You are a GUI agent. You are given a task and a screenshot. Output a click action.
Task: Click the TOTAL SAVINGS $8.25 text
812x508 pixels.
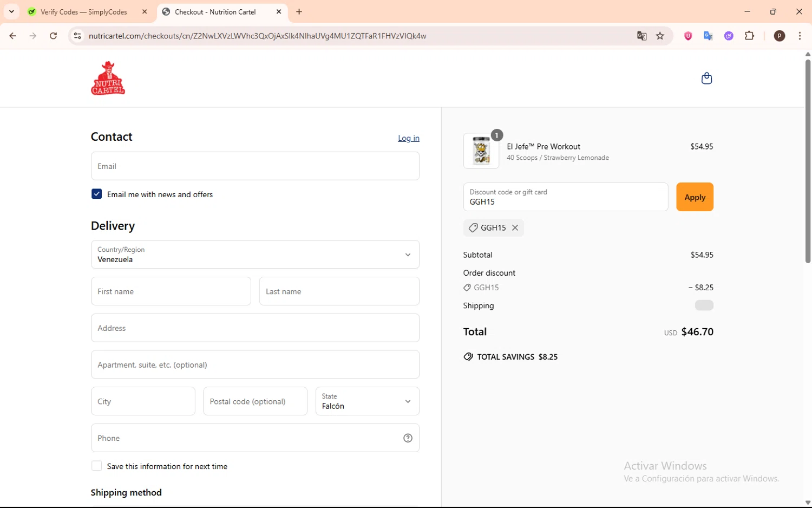click(x=518, y=357)
